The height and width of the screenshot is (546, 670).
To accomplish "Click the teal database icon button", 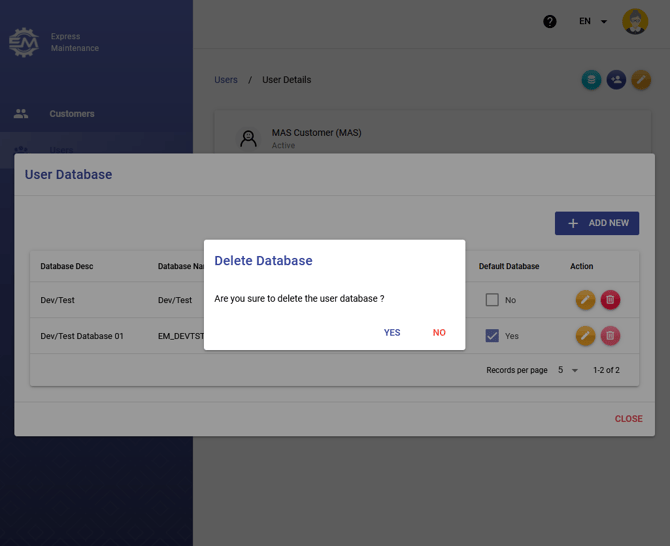I will pyautogui.click(x=592, y=80).
